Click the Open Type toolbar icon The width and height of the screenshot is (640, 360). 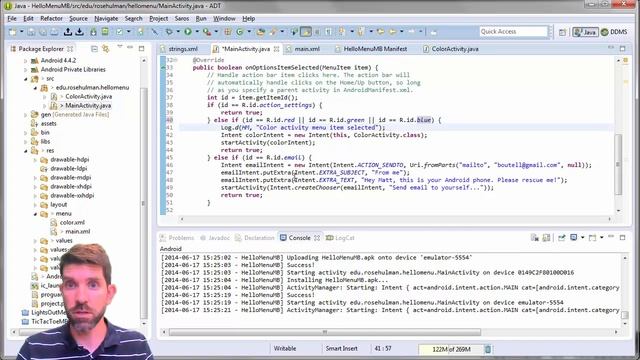[x=260, y=32]
